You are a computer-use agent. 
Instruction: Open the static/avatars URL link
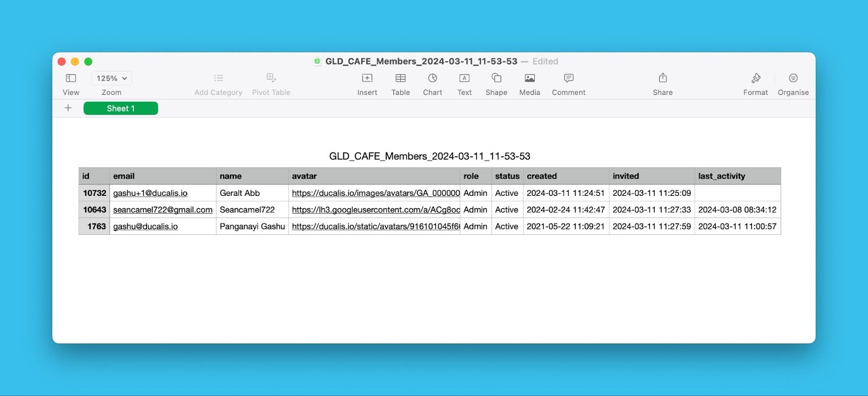point(376,227)
